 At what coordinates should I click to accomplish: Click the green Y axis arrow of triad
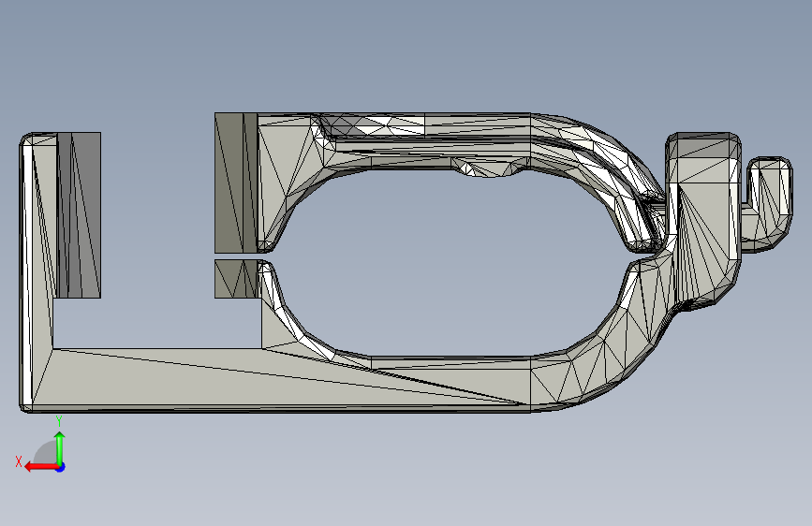click(60, 447)
